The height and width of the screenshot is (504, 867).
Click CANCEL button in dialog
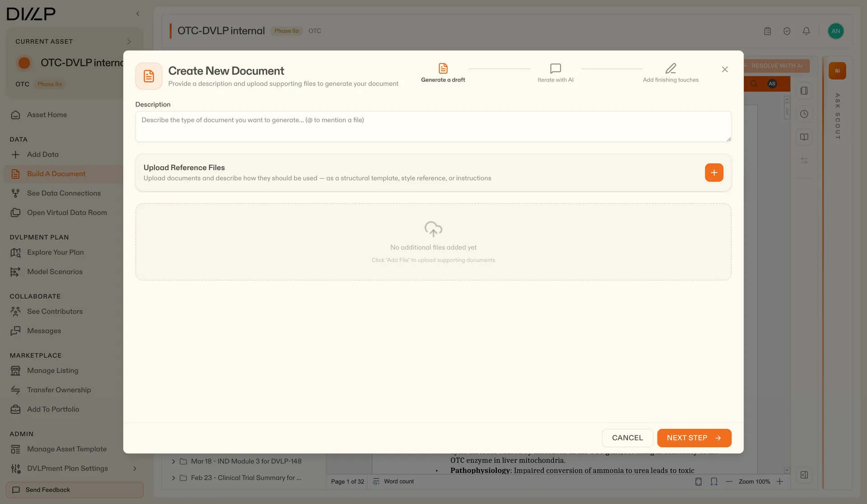point(627,438)
